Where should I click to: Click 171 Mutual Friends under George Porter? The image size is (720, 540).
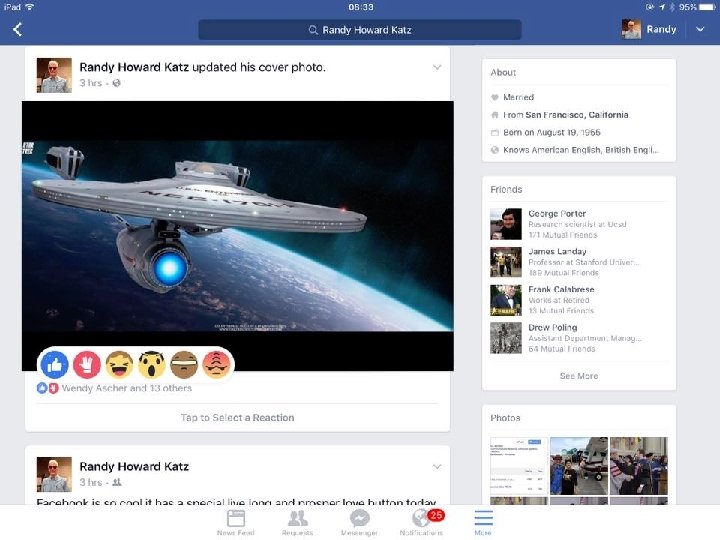562,235
